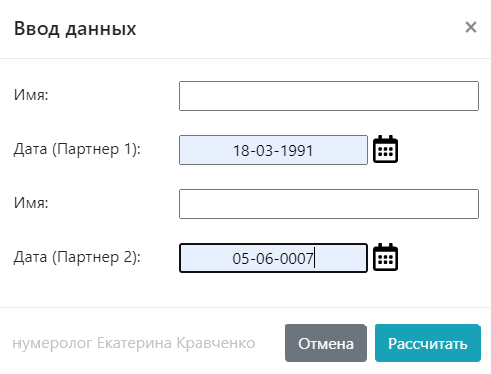This screenshot has width=491, height=374.
Task: Focus the first Имя input field
Action: [x=329, y=96]
